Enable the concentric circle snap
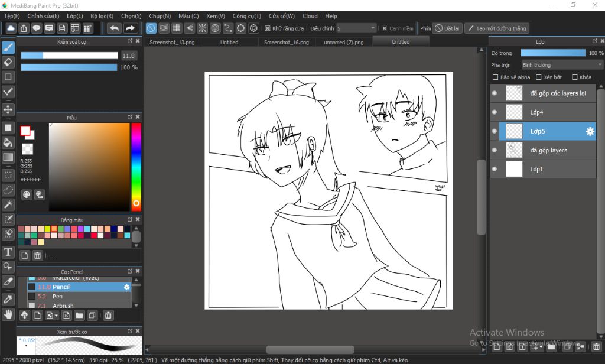 click(x=215, y=28)
